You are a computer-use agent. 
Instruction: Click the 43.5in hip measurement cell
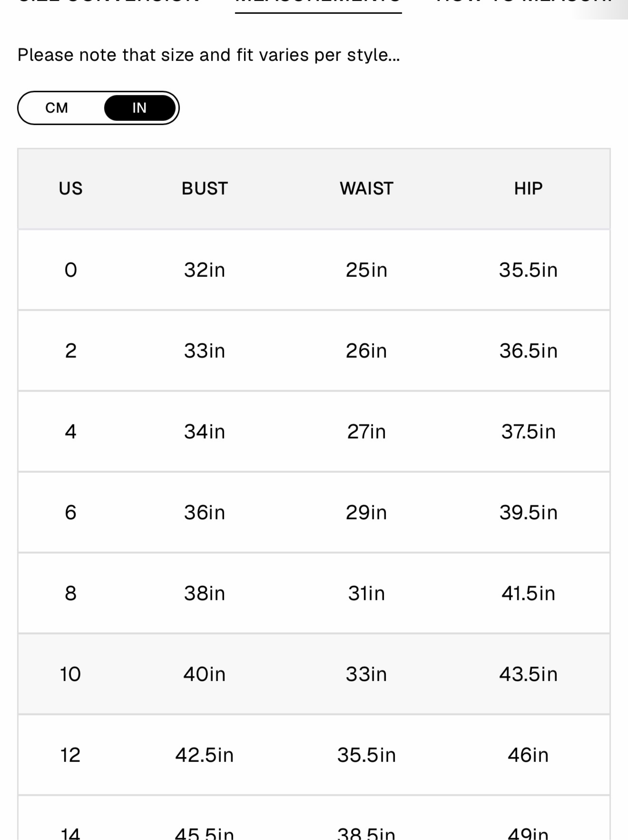[528, 674]
